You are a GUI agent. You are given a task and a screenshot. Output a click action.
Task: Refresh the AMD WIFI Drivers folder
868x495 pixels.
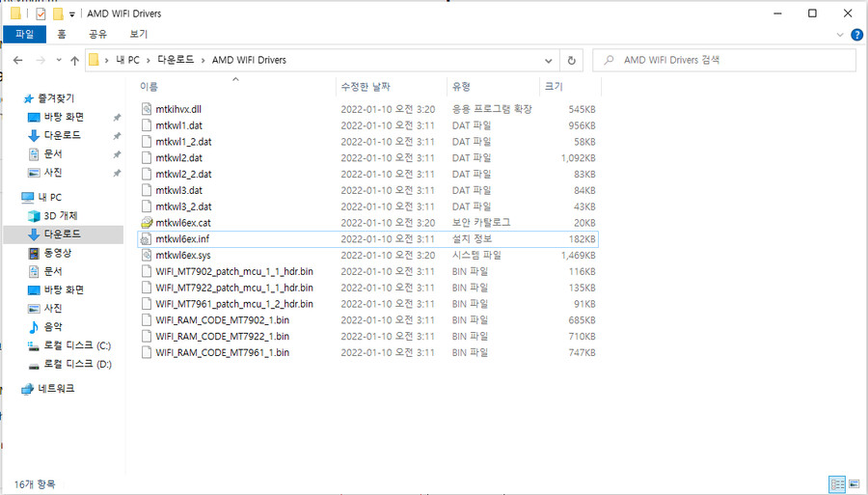point(571,61)
